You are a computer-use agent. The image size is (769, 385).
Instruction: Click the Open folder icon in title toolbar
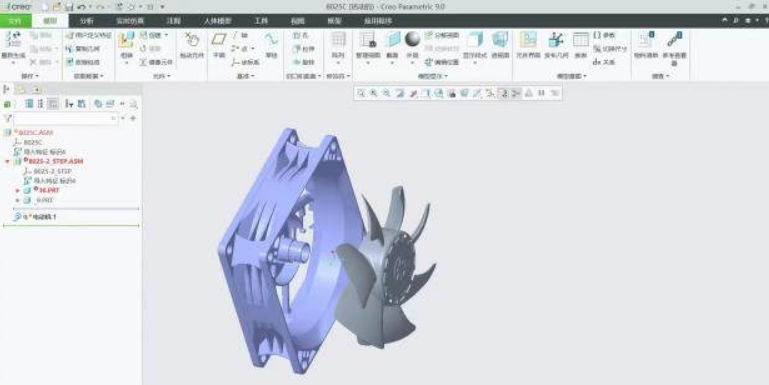[x=57, y=7]
